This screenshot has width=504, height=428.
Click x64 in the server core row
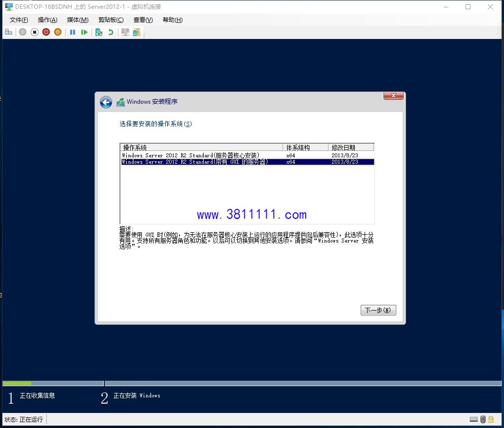click(x=291, y=155)
